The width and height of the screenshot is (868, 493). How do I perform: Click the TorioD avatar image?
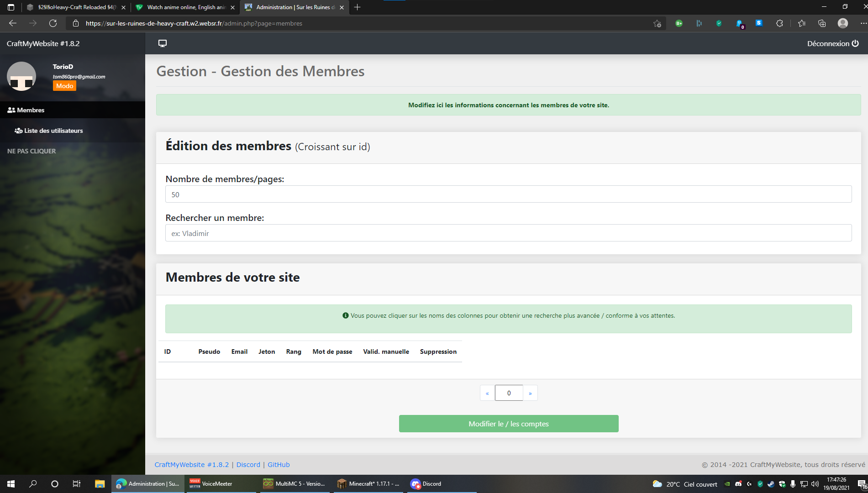coord(21,76)
